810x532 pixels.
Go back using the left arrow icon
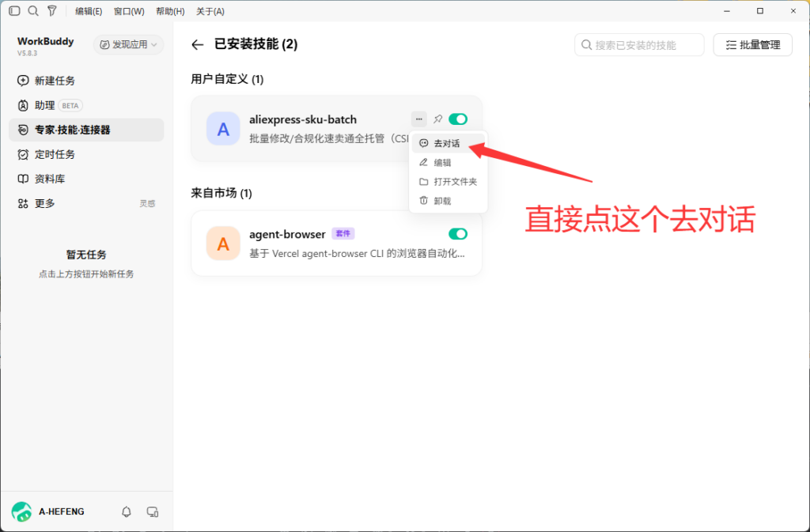click(197, 45)
